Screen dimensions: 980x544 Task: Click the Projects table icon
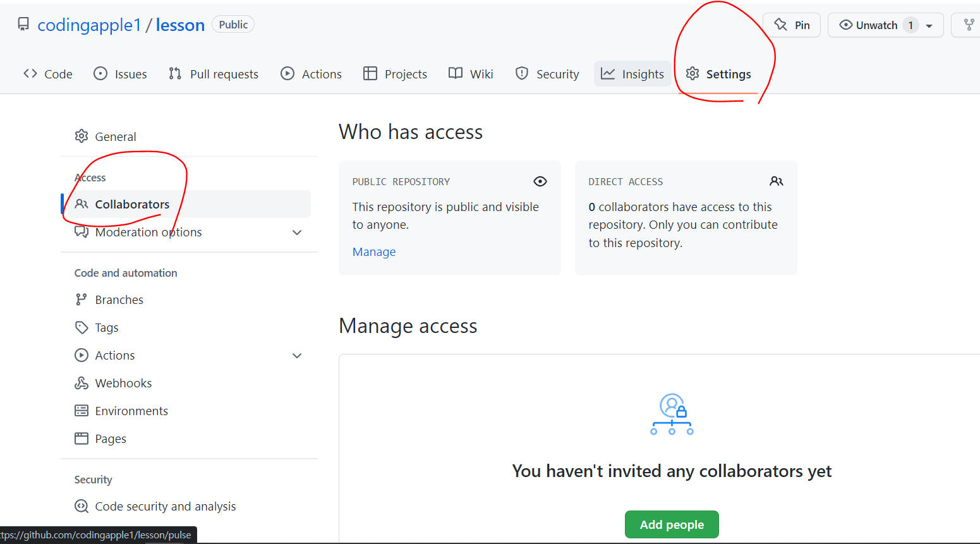pos(370,73)
